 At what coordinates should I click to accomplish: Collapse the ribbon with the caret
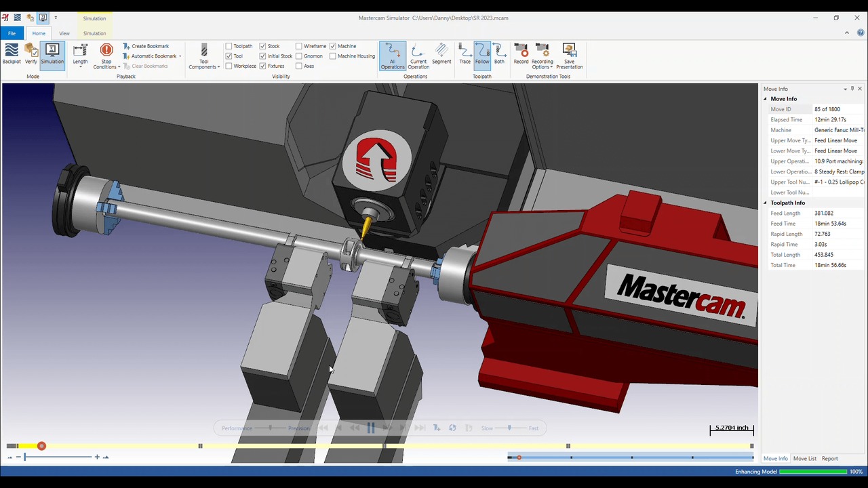click(x=847, y=33)
